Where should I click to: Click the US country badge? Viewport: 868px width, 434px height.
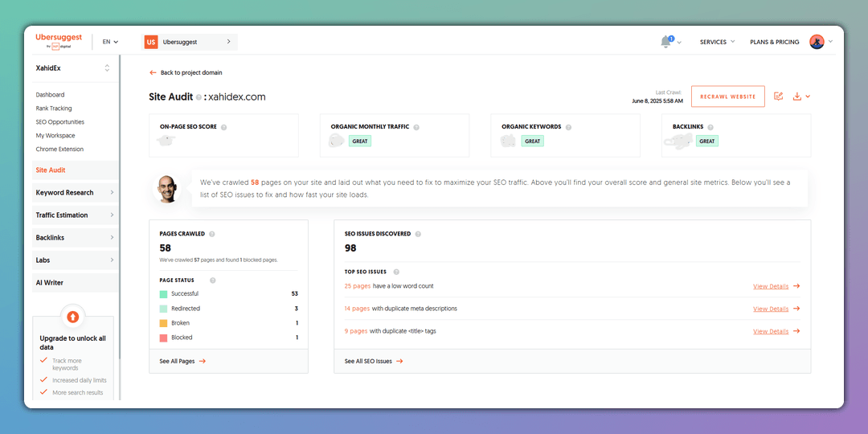click(150, 42)
